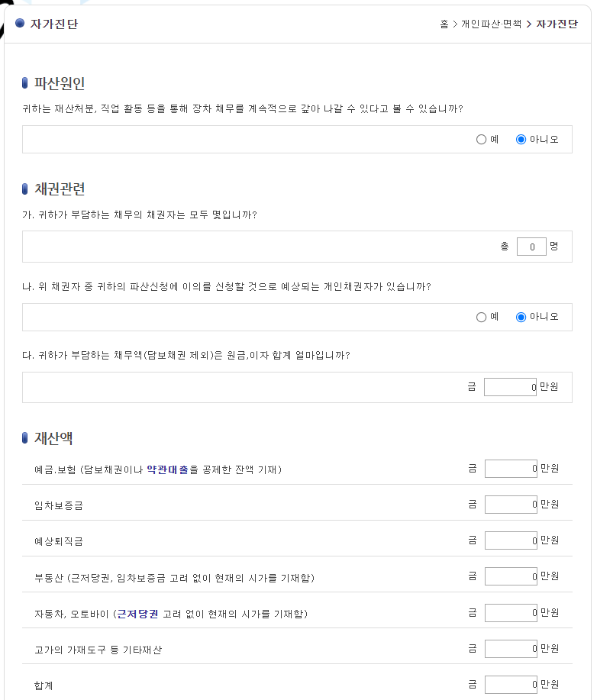Click the 파산원인 section heading icon
Viewport: 597px width, 700px height.
tap(26, 82)
